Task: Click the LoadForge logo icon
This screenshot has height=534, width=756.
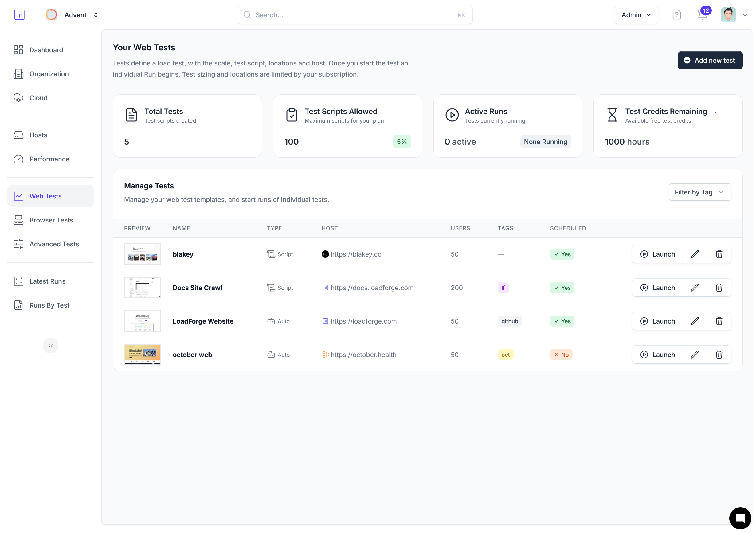Action: coord(19,15)
